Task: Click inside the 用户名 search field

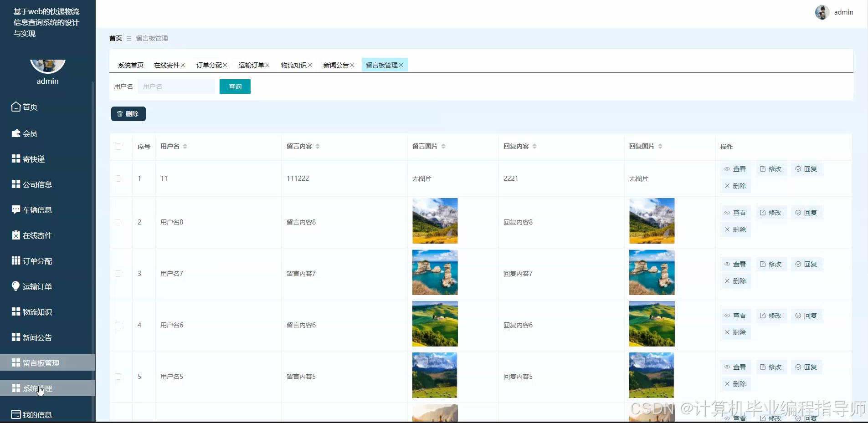Action: [177, 86]
